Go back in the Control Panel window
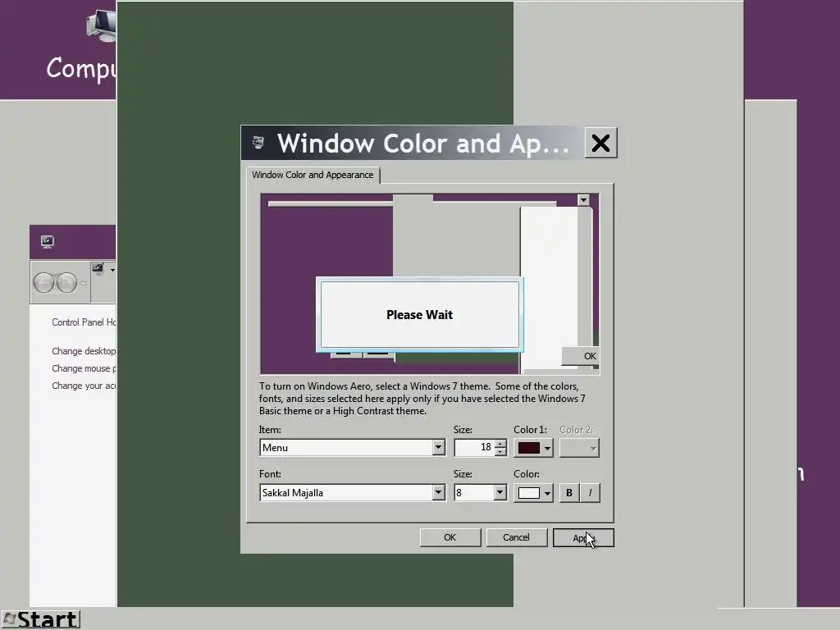 [x=43, y=282]
